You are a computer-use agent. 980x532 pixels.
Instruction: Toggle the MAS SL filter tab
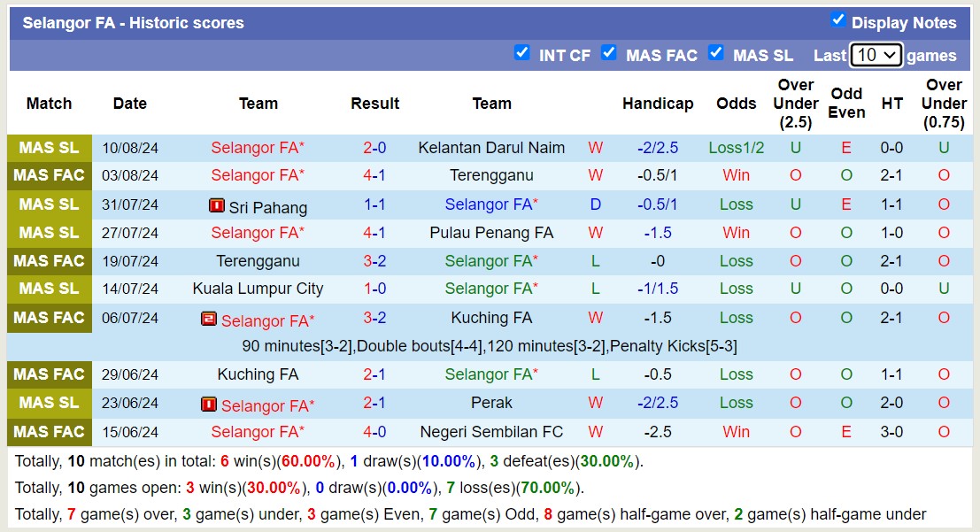(x=715, y=53)
